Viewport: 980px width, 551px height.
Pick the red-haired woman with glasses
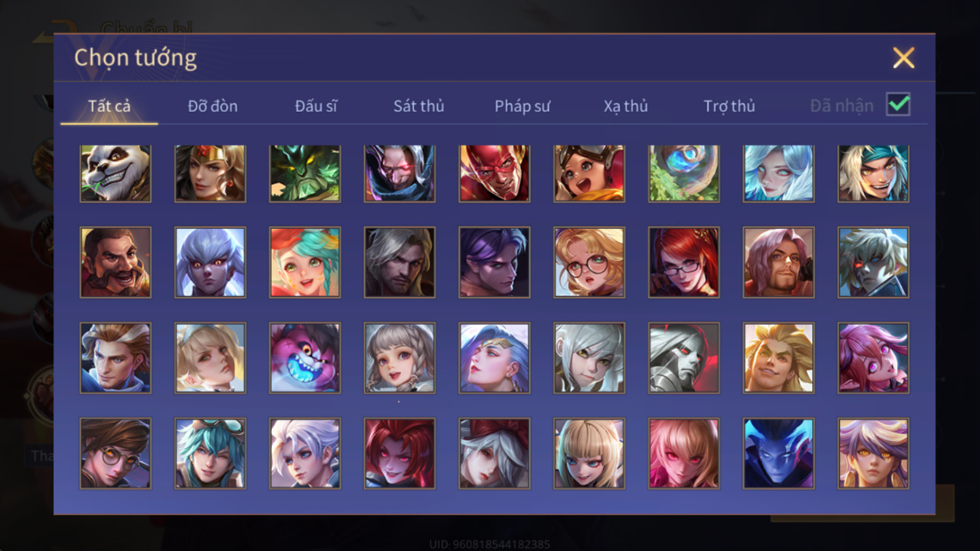[x=684, y=262]
